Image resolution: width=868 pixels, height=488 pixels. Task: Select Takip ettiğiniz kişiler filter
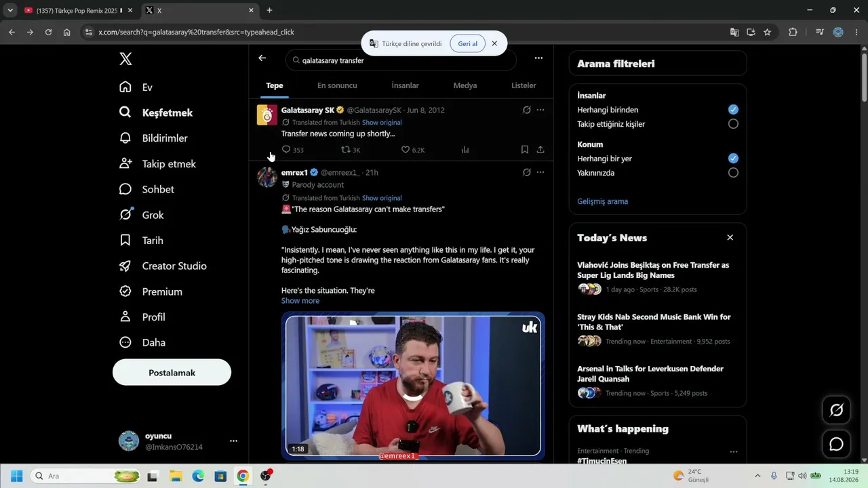tap(733, 124)
